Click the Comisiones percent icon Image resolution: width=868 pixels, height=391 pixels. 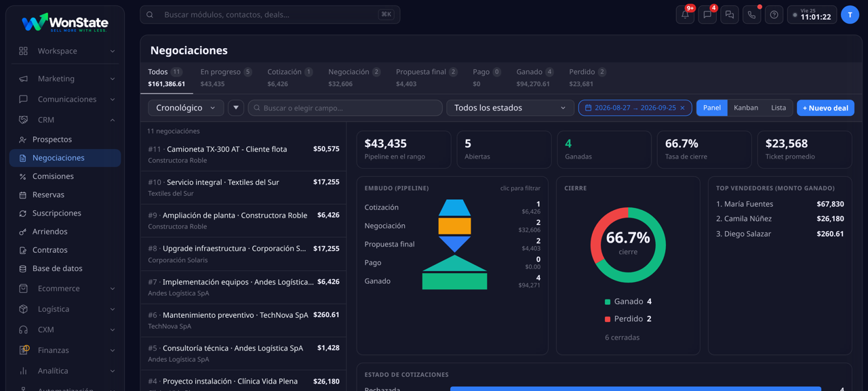[x=22, y=176]
